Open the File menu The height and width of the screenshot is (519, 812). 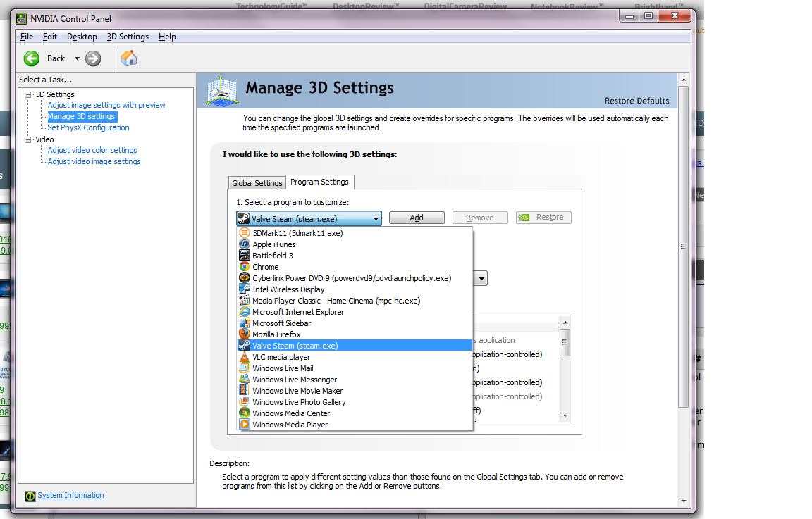tap(26, 37)
